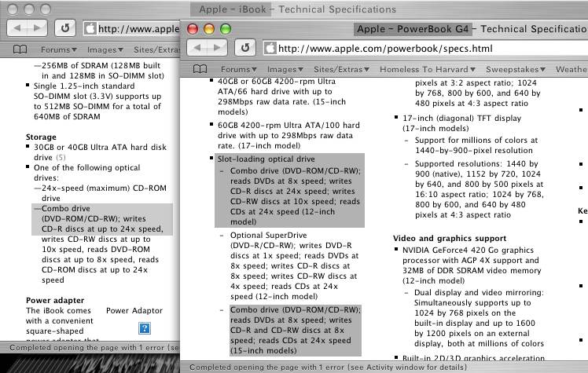Reload the PowerBook specs page
The image size is (588, 373).
coord(245,48)
